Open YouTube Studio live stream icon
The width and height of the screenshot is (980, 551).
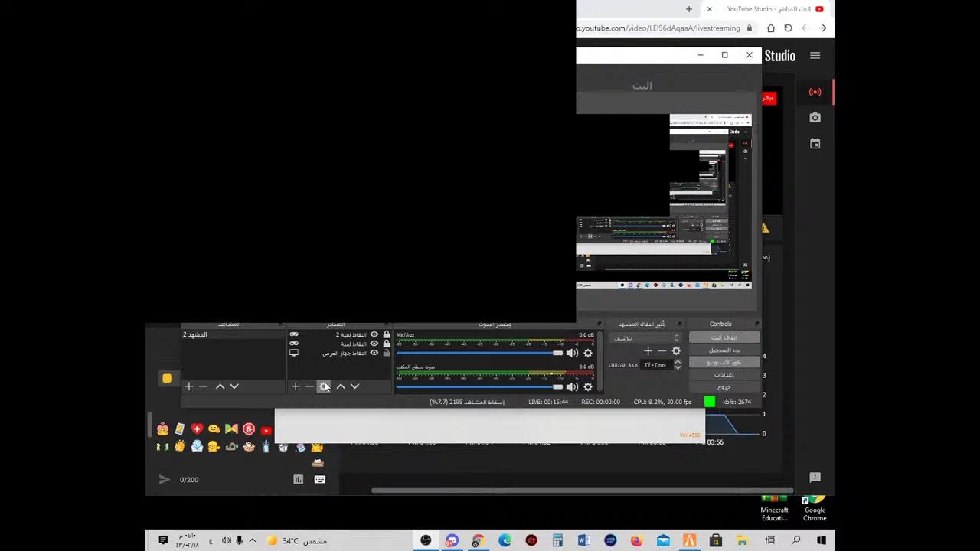(815, 92)
